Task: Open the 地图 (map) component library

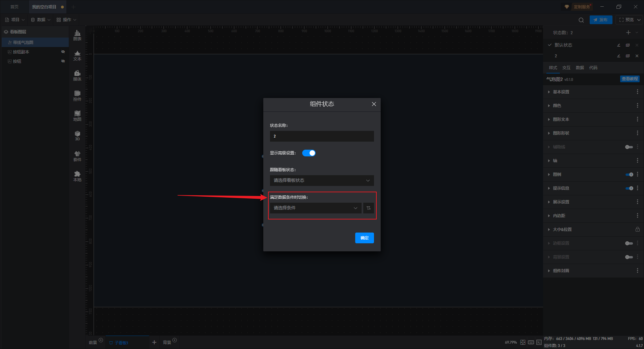Action: click(77, 116)
